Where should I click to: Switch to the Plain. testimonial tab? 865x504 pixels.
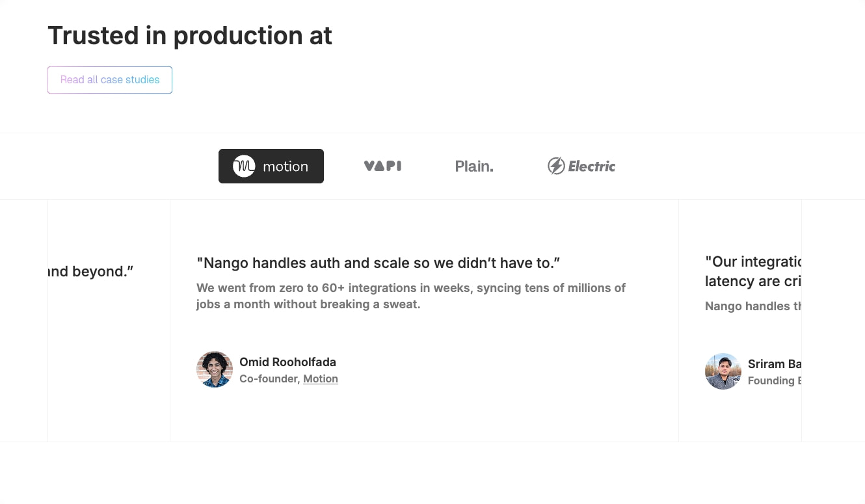point(474,166)
